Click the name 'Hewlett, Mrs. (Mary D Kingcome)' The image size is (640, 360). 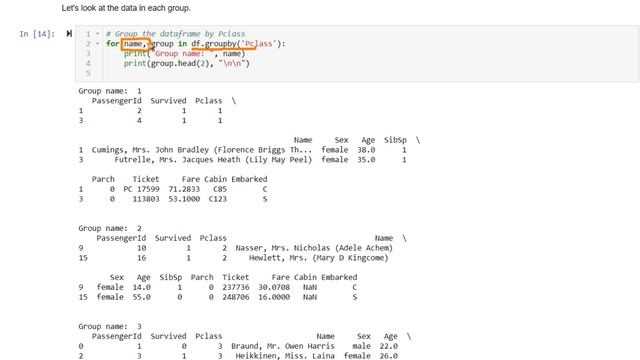[x=318, y=258]
